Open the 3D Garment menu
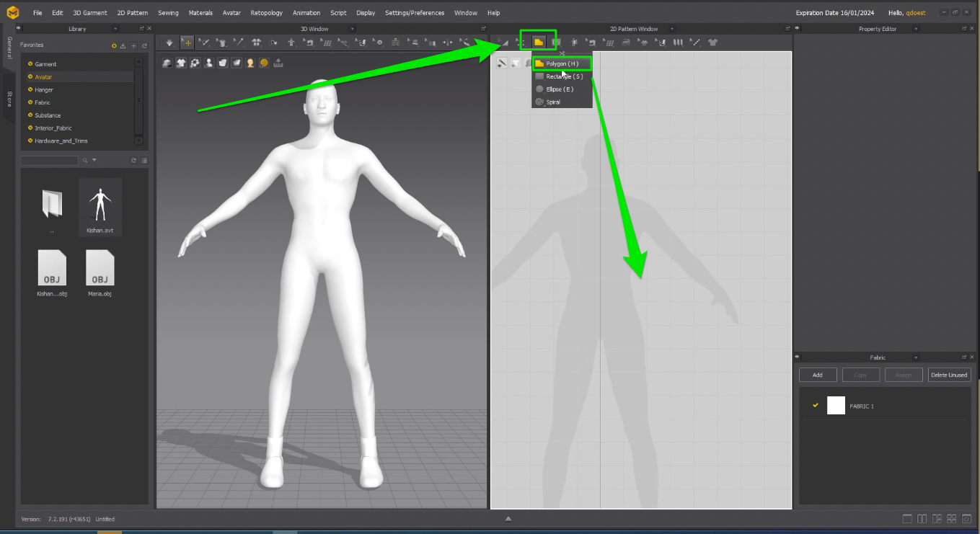 click(x=90, y=13)
